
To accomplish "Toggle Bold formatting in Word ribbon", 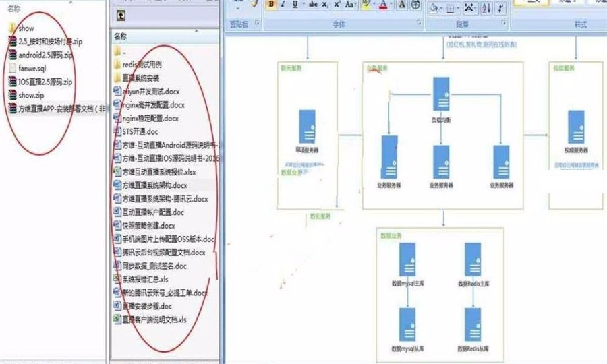I will [x=271, y=4].
